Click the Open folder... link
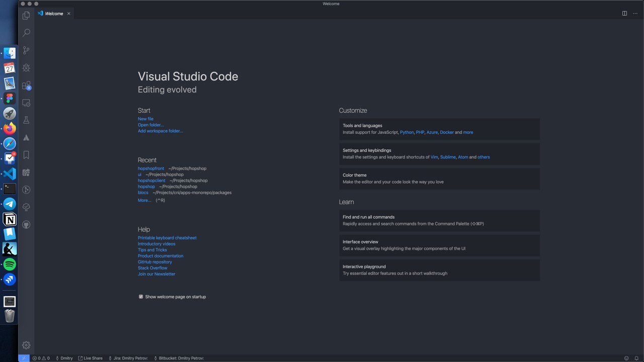Viewport: 644px width, 362px height. [x=151, y=125]
